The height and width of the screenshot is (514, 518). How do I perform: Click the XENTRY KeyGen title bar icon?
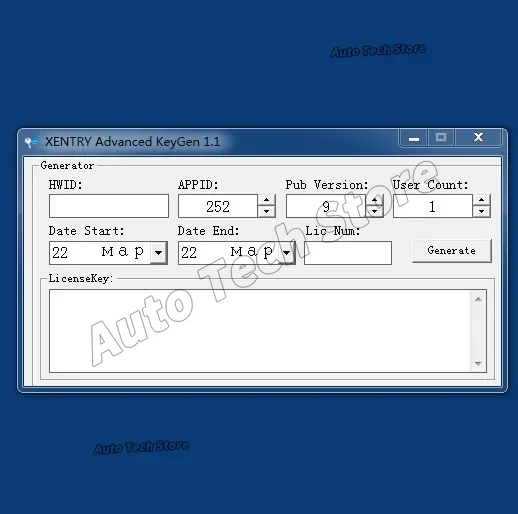coord(31,142)
